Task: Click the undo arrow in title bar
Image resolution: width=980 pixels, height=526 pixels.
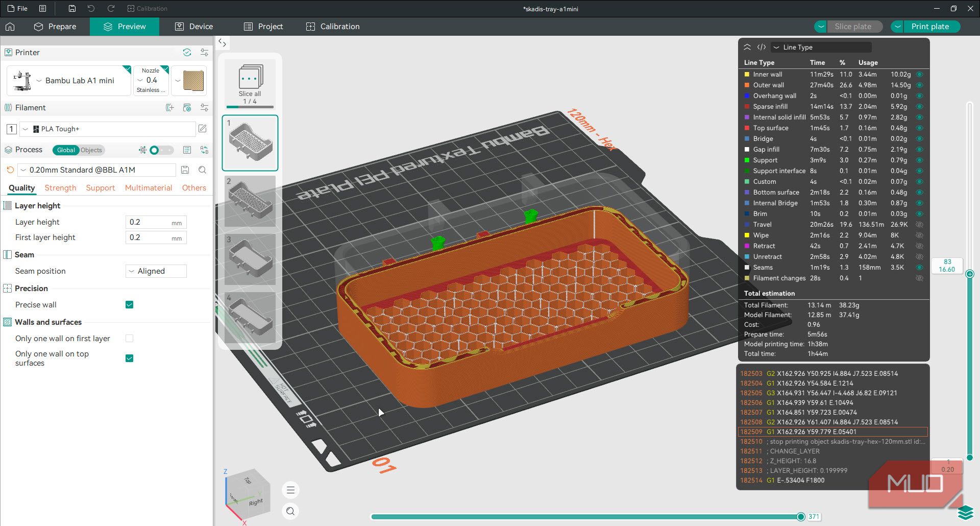Action: (91, 9)
